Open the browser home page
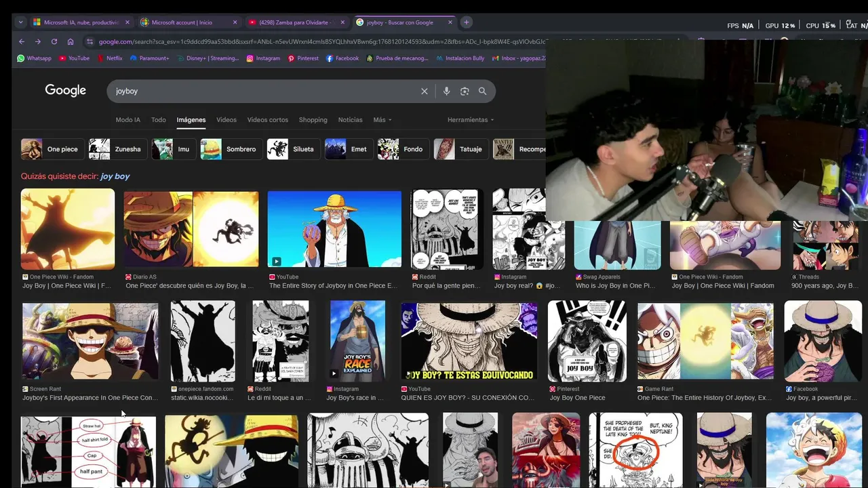Screen dimensions: 868x488 tap(71, 41)
